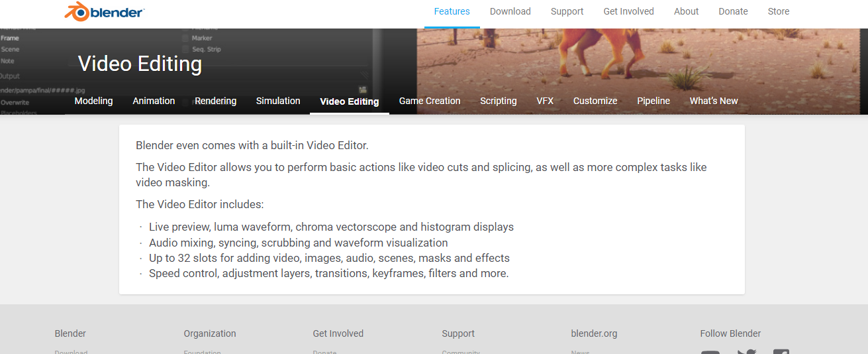Switch to the Customize tab

coord(595,101)
